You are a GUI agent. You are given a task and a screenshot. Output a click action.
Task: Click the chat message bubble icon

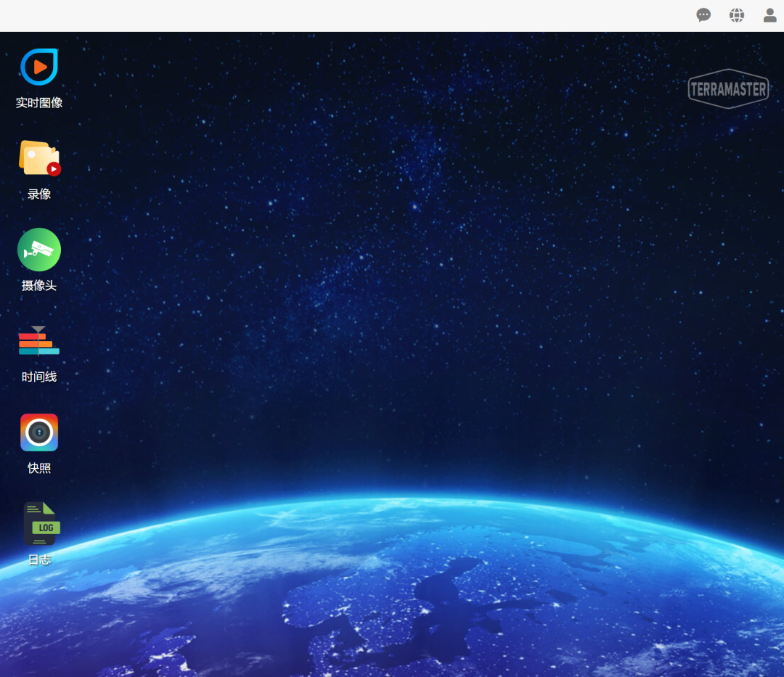(x=703, y=15)
